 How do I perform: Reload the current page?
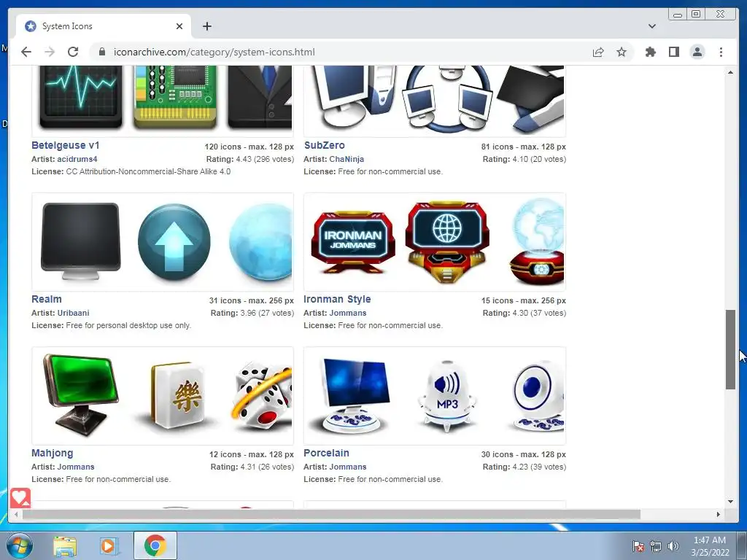73,52
